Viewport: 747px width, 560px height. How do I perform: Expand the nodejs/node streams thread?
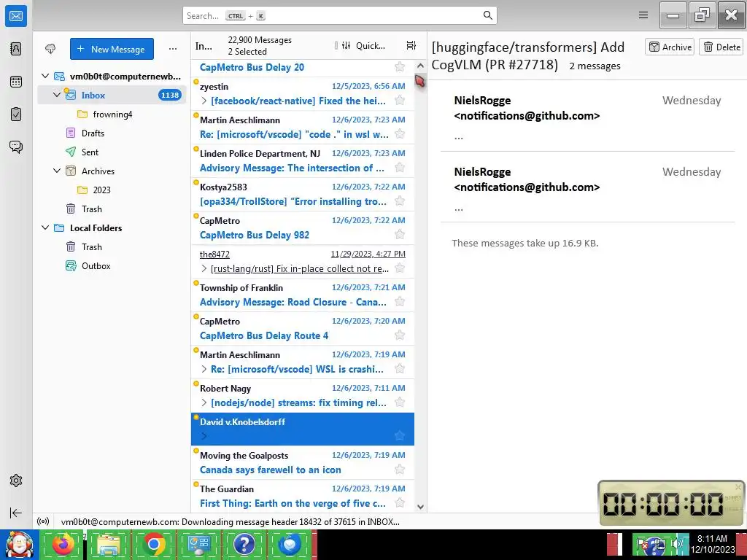coord(204,402)
